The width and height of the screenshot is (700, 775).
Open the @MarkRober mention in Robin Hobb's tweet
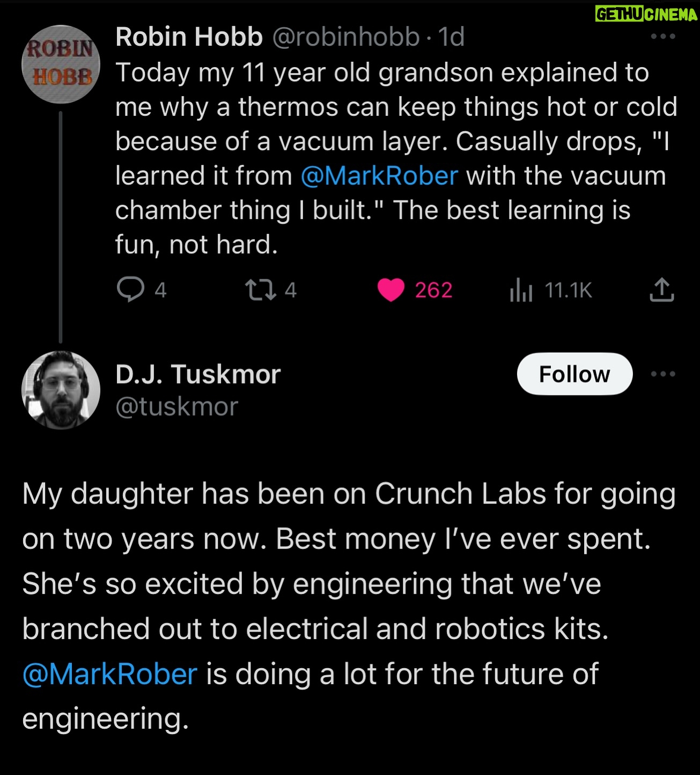pos(379,176)
